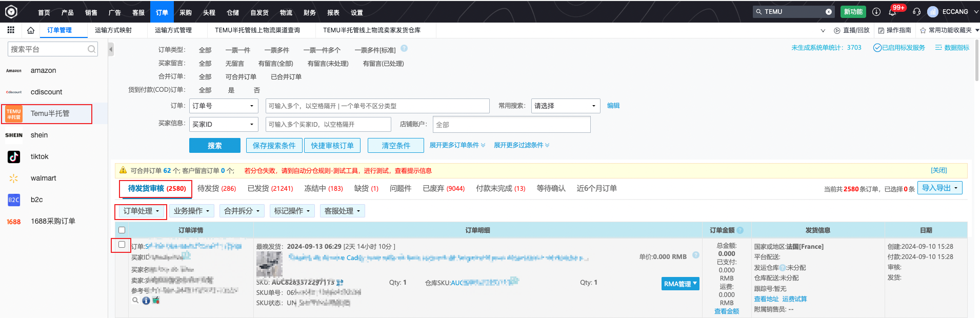
Task: Open the 常用搜索 请选择 dropdown
Action: click(x=566, y=106)
